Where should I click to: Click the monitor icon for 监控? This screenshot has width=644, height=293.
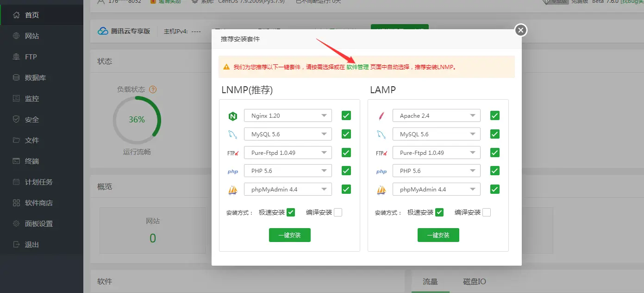[17, 99]
